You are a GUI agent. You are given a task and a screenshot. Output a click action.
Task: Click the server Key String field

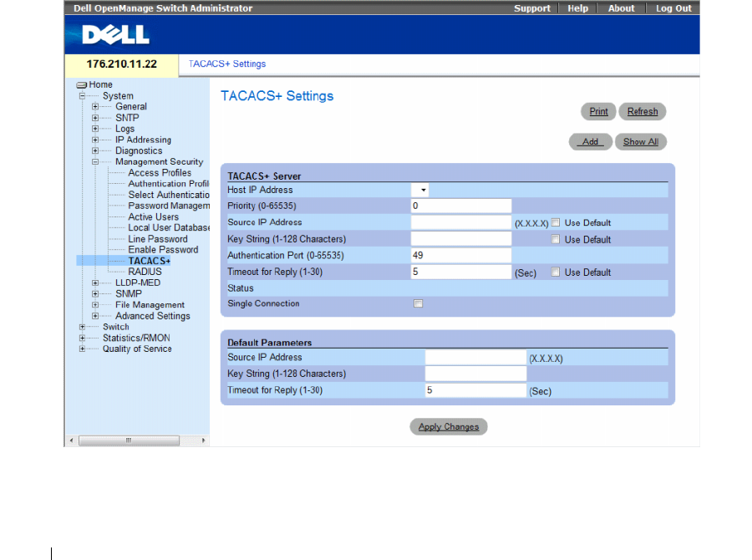461,239
